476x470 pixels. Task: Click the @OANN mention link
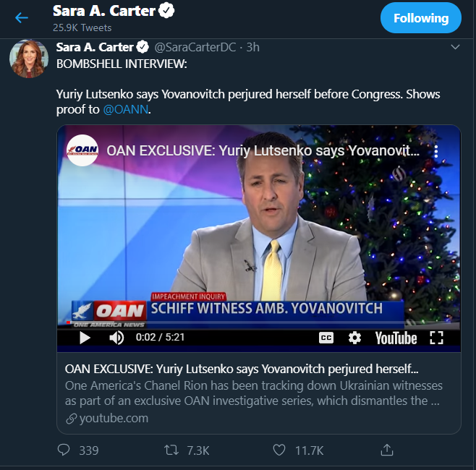[x=124, y=109]
